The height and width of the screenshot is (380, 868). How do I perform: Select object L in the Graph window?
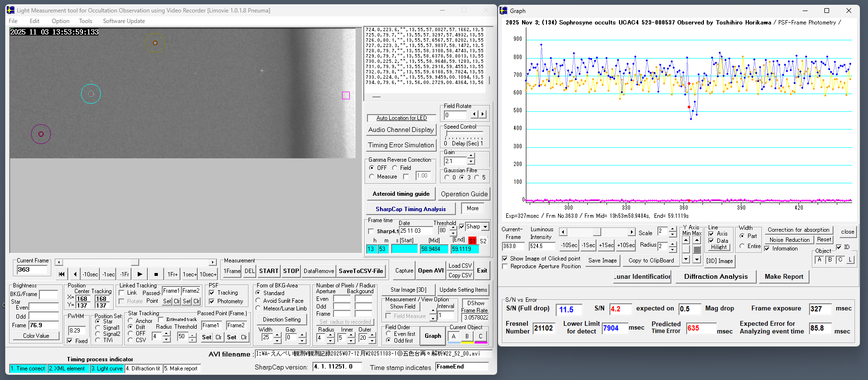(x=850, y=260)
